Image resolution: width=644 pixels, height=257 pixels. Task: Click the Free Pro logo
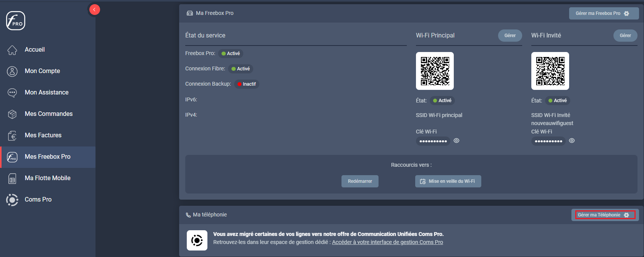tap(16, 21)
